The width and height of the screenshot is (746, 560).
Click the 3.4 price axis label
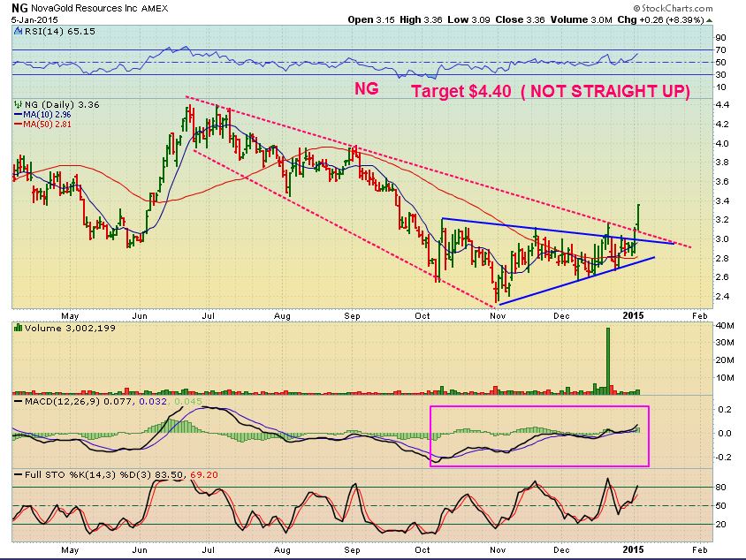[x=722, y=201]
